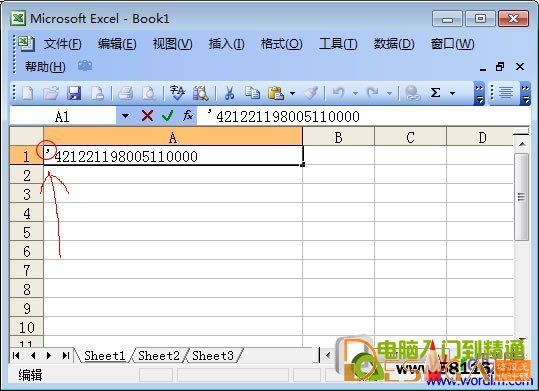Close the workbook window in menu bar
The image size is (539, 391).
[520, 66]
